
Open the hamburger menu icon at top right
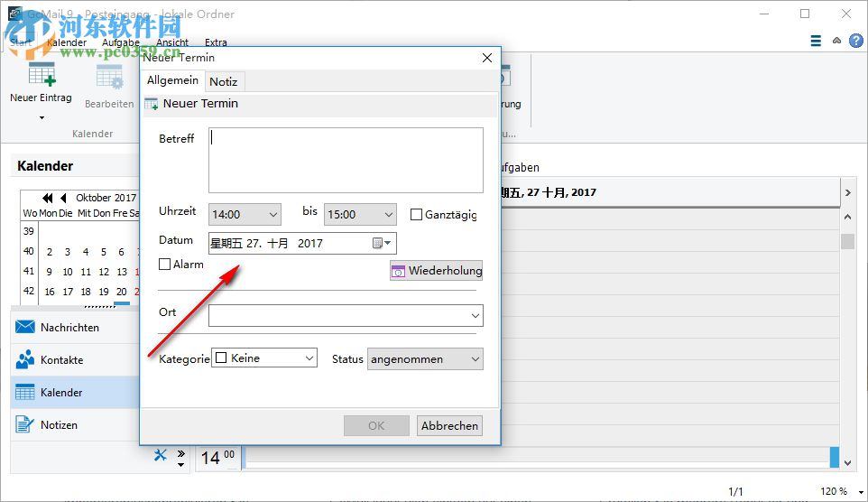816,41
